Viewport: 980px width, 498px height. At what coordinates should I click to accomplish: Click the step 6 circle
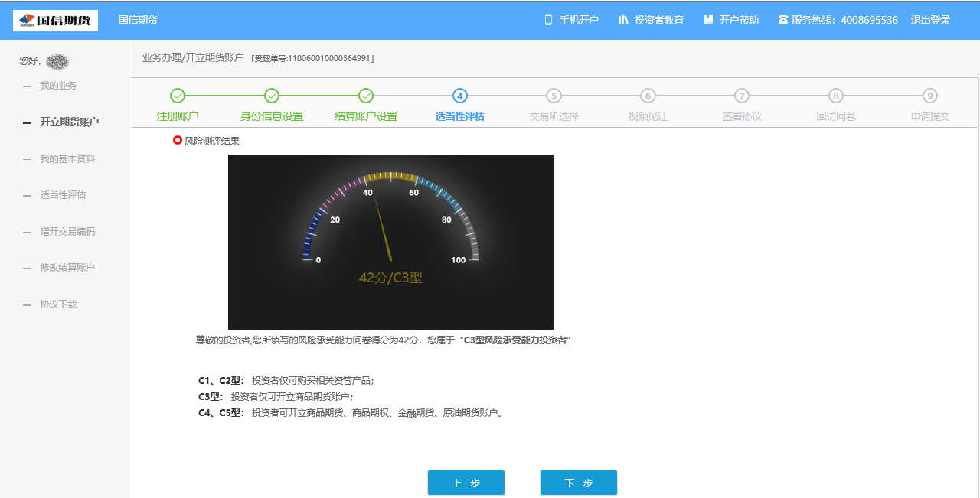648,96
